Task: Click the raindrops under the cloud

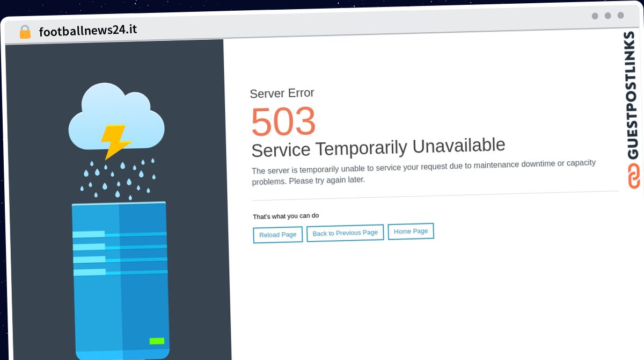Action: (x=118, y=179)
